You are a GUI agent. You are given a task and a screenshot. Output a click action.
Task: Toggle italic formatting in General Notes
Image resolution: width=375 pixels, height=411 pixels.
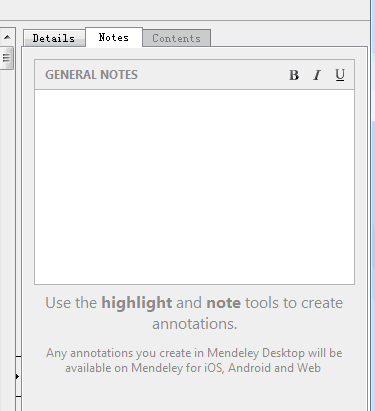pyautogui.click(x=317, y=75)
